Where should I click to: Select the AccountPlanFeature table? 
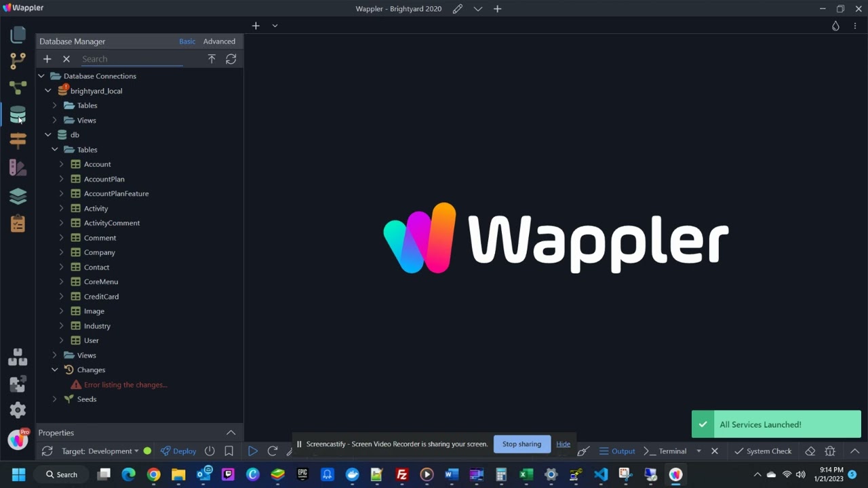(x=116, y=194)
